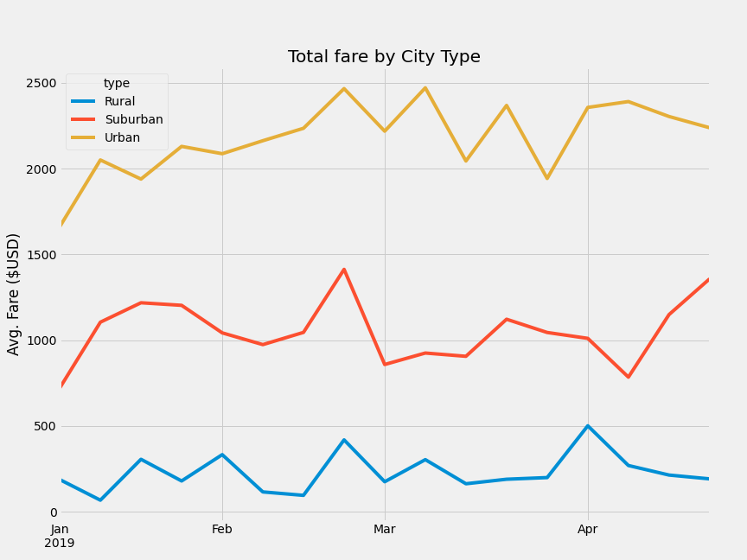Click the Jan 2019 x-axis label
This screenshot has height=560, width=747.
(60, 536)
